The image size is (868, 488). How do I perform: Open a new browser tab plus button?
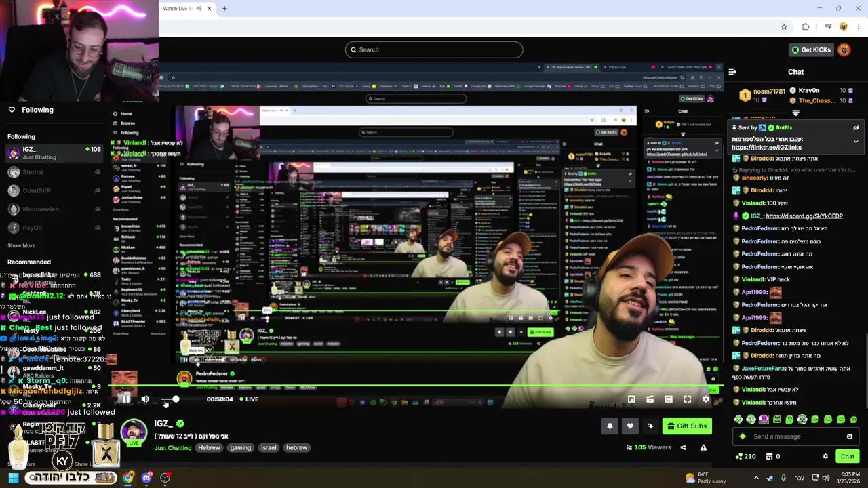point(224,9)
